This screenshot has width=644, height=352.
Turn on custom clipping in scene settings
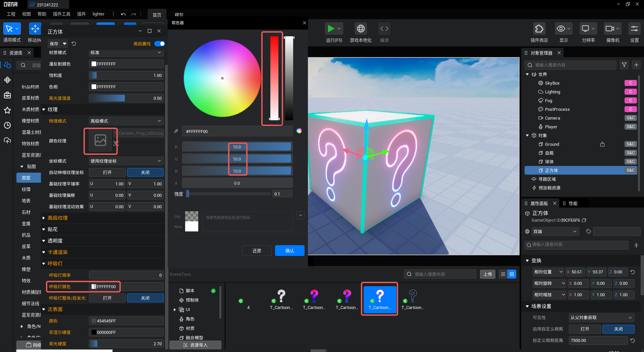click(x=585, y=329)
